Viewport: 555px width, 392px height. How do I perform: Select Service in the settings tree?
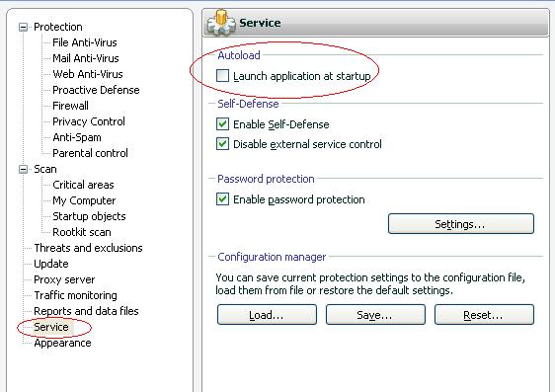(51, 327)
